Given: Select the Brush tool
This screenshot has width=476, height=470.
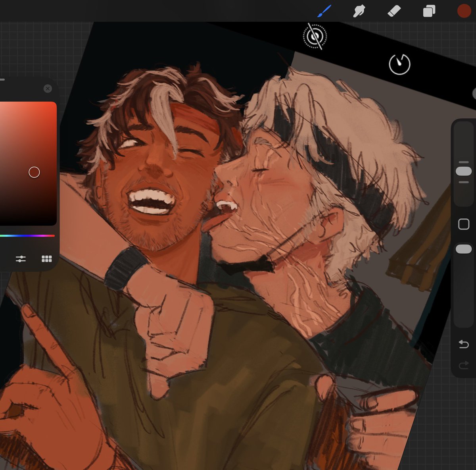Looking at the screenshot, I should click(x=324, y=11).
